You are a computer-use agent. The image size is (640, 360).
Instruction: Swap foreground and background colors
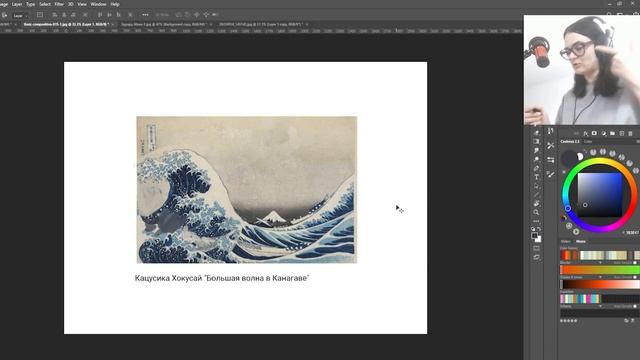(539, 229)
